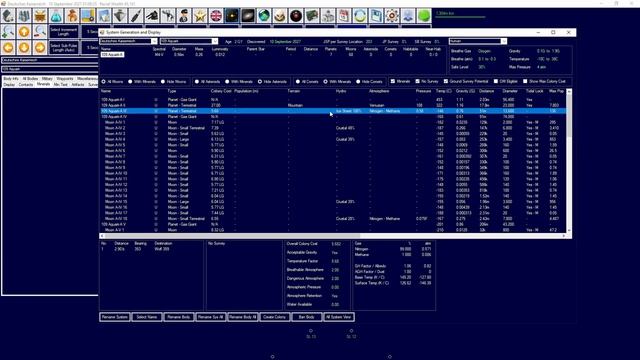
Task: Click the Rename System button
Action: [115, 317]
